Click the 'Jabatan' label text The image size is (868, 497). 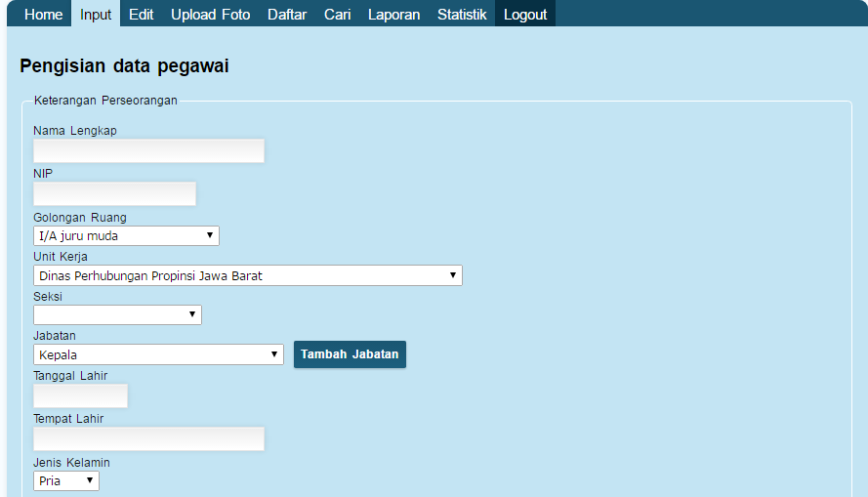(55, 336)
